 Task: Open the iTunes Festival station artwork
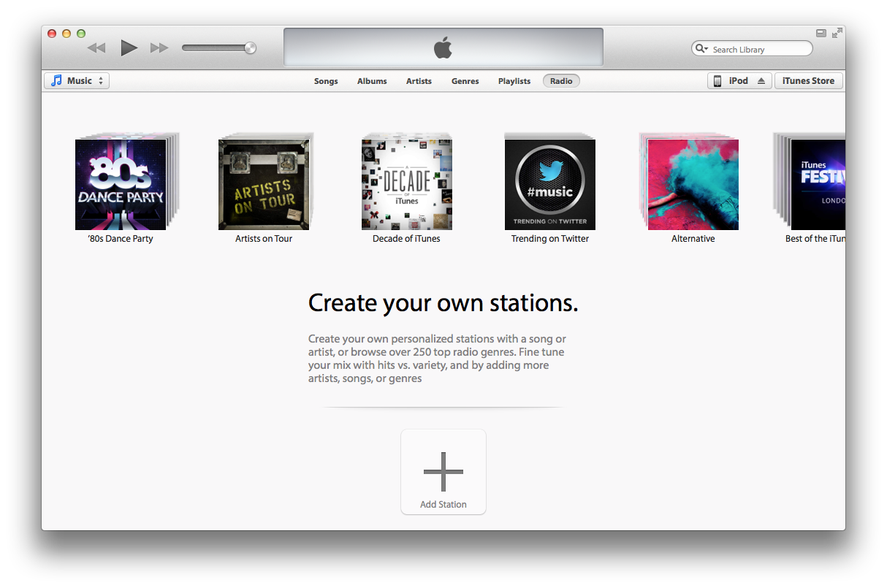click(x=818, y=185)
